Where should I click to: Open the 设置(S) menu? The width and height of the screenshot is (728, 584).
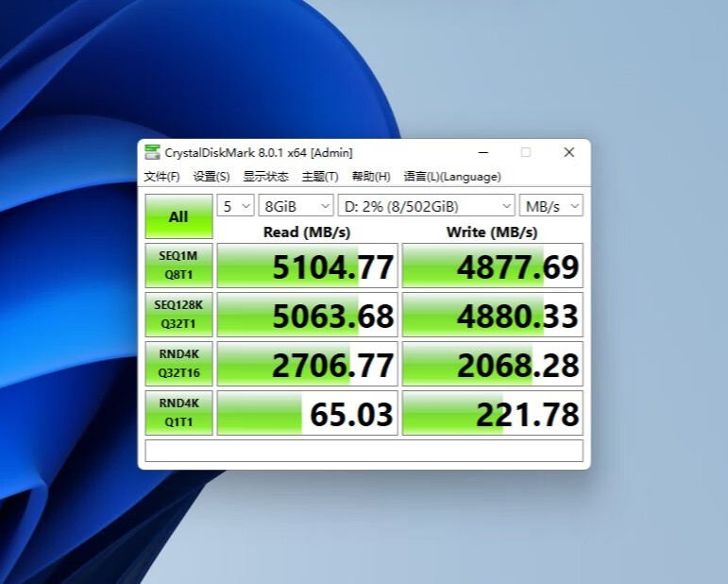[x=212, y=177]
